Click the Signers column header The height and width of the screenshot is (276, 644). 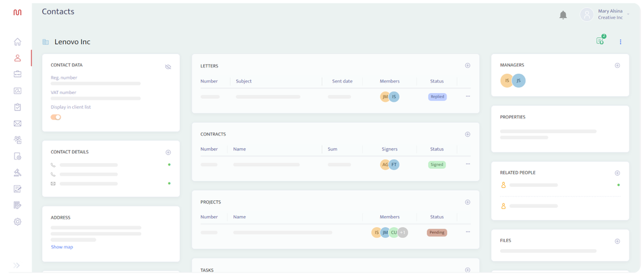coord(389,149)
